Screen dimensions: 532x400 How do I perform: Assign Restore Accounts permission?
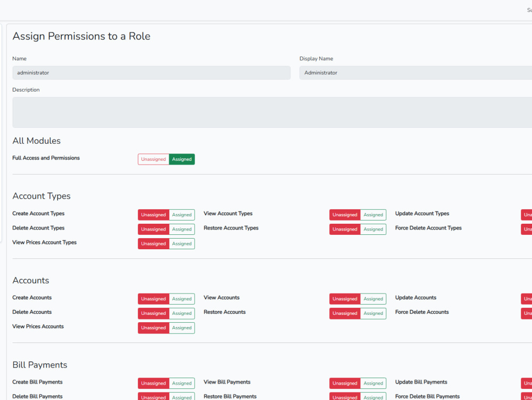373,313
